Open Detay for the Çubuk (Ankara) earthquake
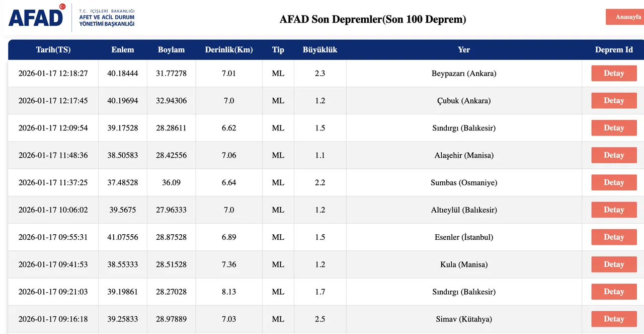 coord(614,100)
